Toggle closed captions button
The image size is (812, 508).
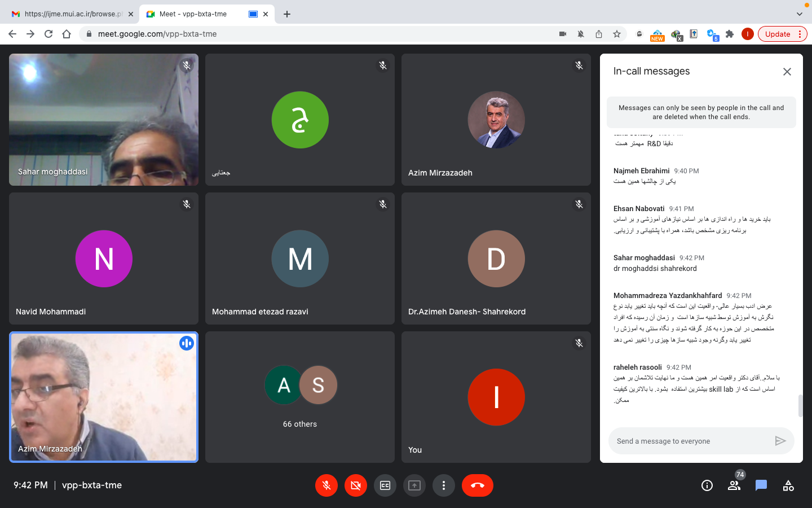click(x=385, y=485)
